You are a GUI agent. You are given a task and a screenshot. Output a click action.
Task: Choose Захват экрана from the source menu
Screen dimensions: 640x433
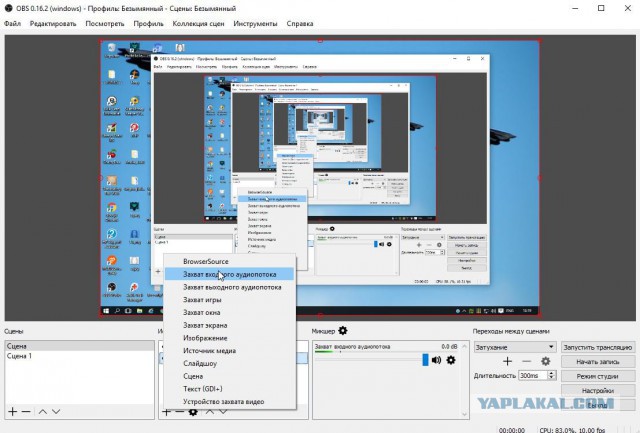click(229, 325)
